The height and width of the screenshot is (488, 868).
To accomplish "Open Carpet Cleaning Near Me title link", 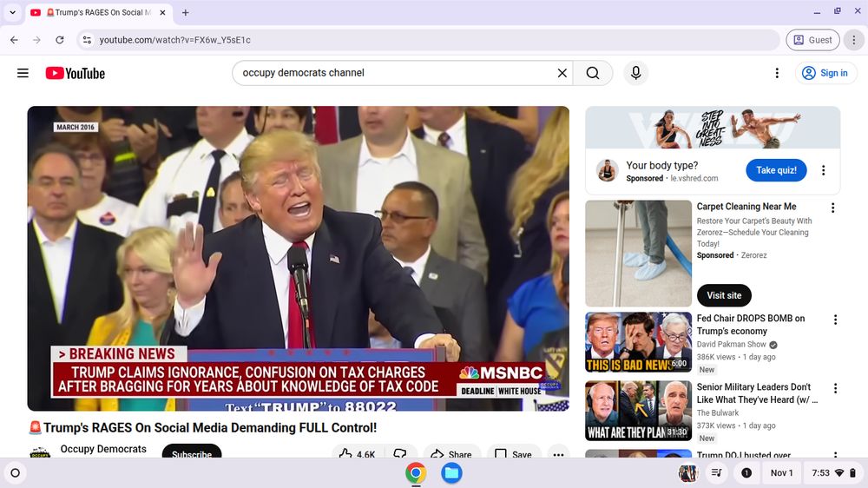I will click(x=746, y=207).
